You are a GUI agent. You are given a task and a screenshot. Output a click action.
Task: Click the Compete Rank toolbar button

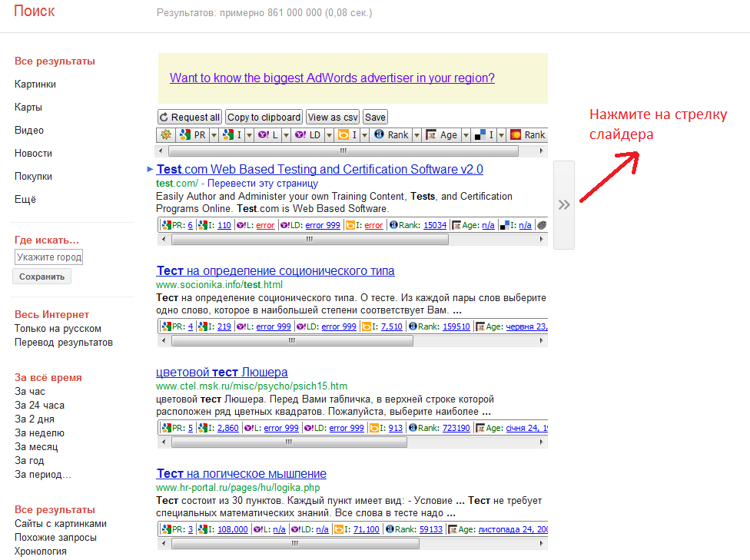tap(527, 135)
